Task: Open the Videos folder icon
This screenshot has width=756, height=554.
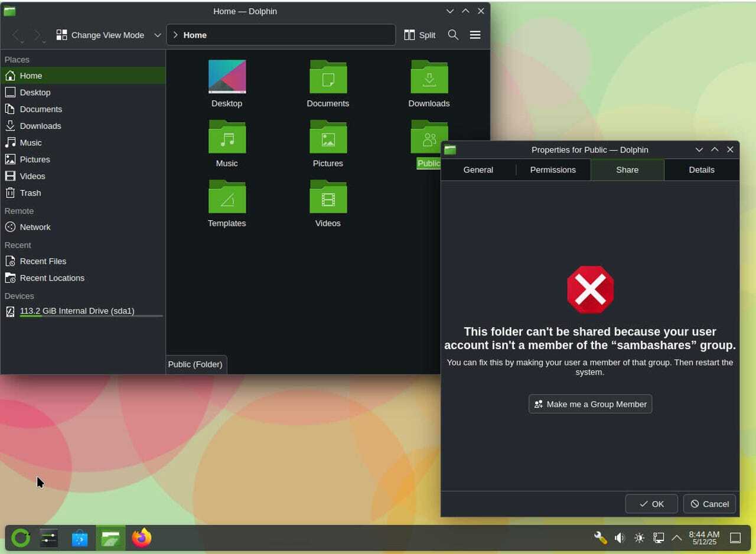Action: pos(328,197)
